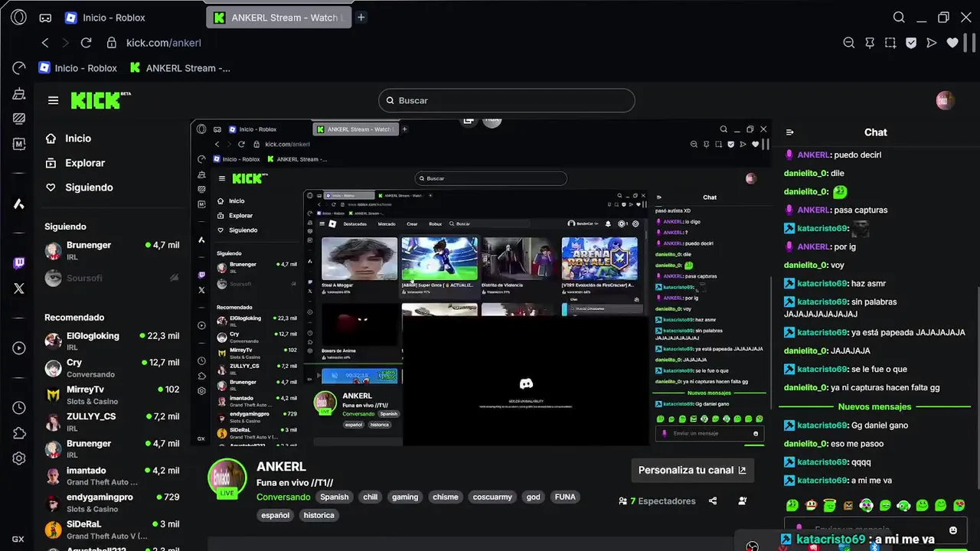Open ANKERL Stream bookmark
Image resolution: width=980 pixels, height=551 pixels.
[180, 68]
